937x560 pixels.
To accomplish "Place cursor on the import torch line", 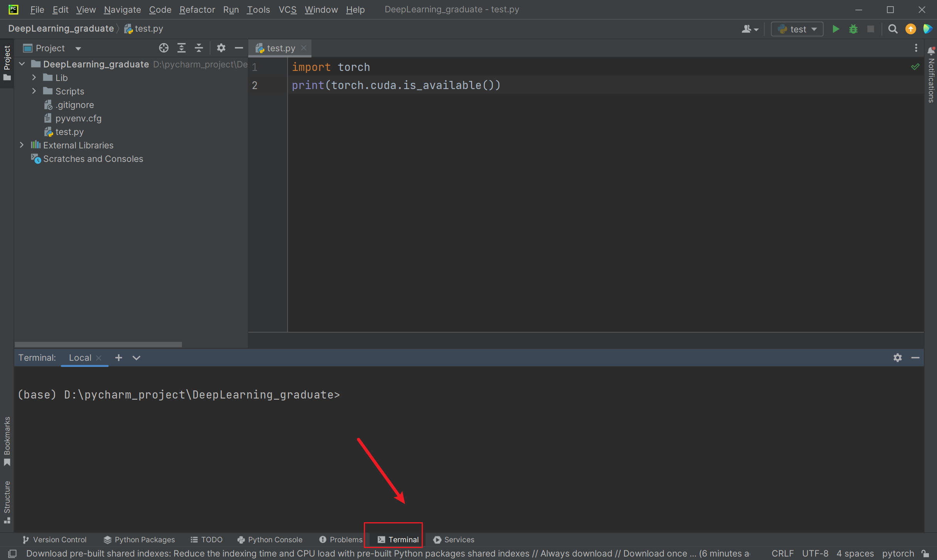I will tap(331, 67).
